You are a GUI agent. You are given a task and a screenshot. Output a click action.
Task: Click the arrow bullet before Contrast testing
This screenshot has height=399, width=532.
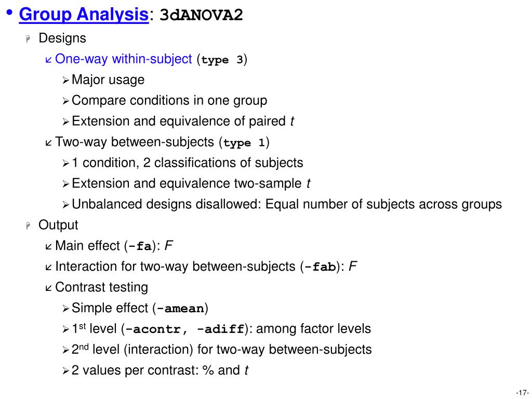[x=48, y=288]
